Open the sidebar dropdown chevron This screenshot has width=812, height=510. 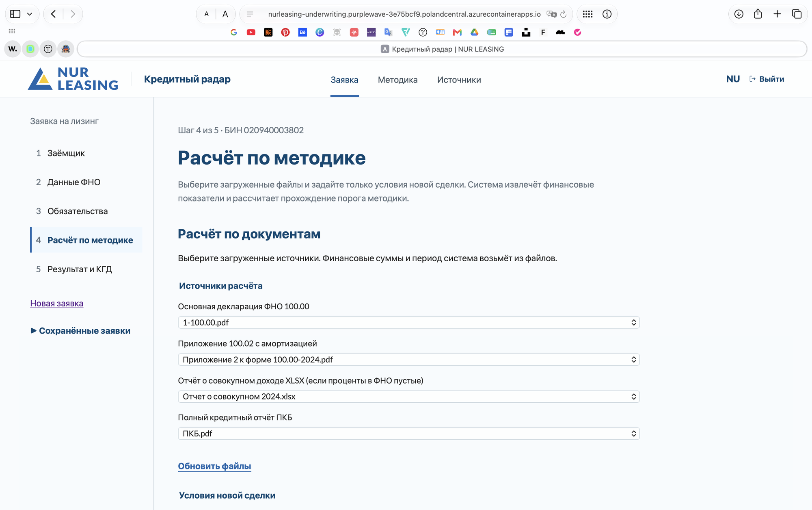tap(30, 14)
